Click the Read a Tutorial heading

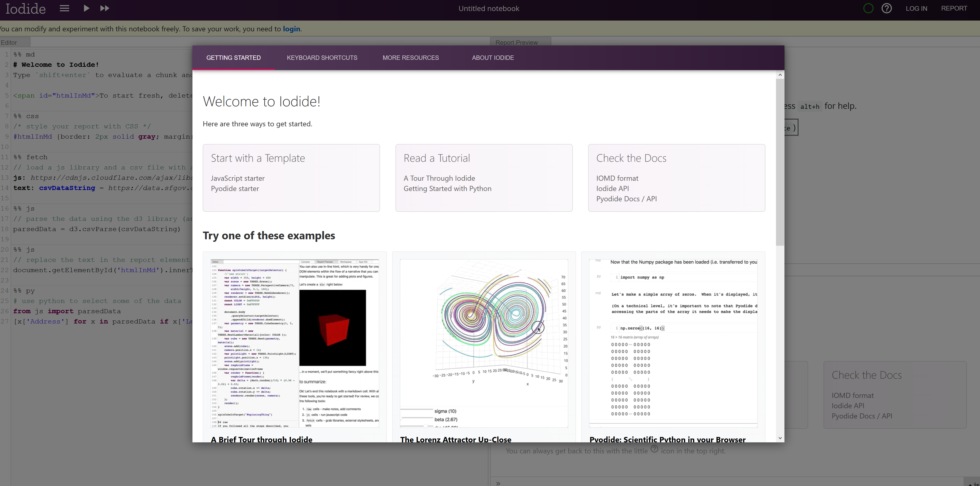point(437,158)
